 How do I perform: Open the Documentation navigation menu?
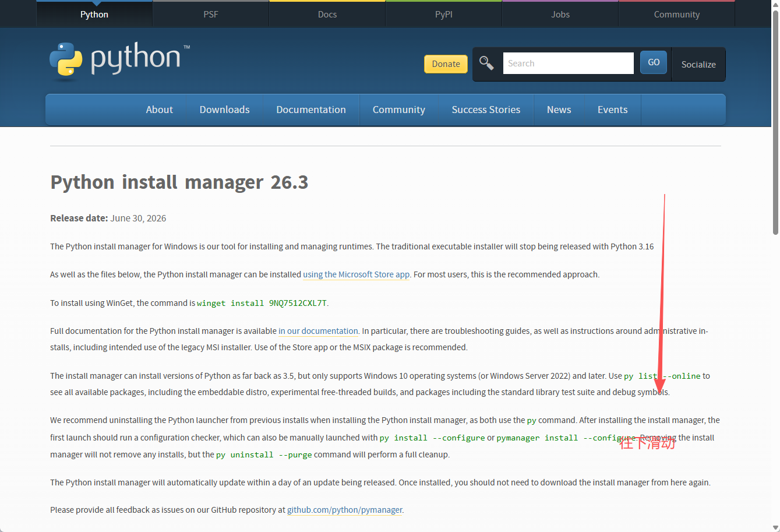(311, 110)
